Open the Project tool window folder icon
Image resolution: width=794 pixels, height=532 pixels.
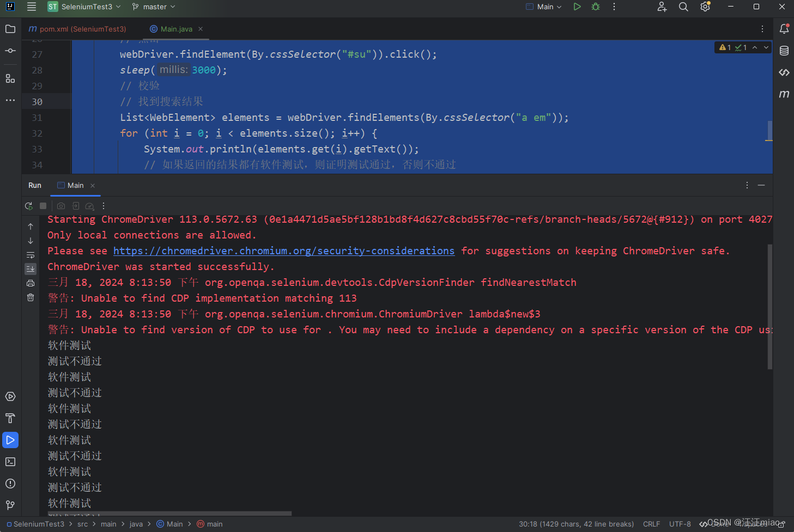point(10,29)
